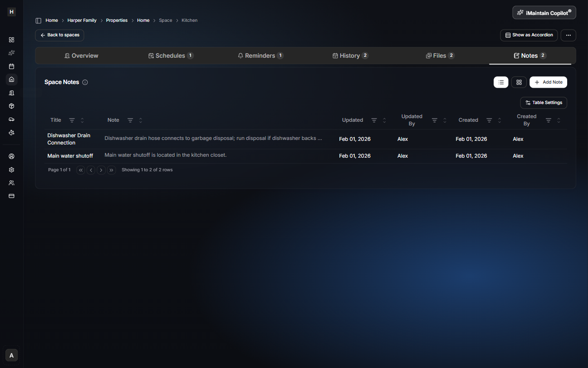The width and height of the screenshot is (588, 368).
Task: Switch notes to list view
Action: click(501, 82)
